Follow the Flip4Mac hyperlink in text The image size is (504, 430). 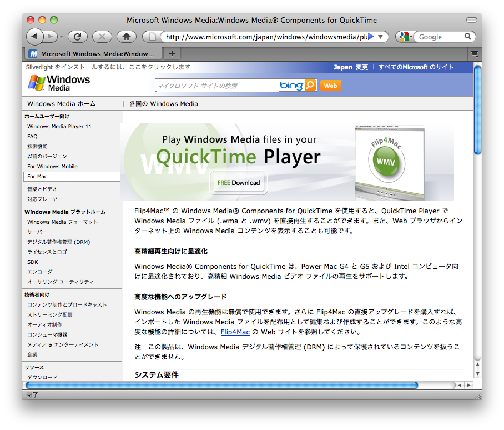[x=235, y=332]
